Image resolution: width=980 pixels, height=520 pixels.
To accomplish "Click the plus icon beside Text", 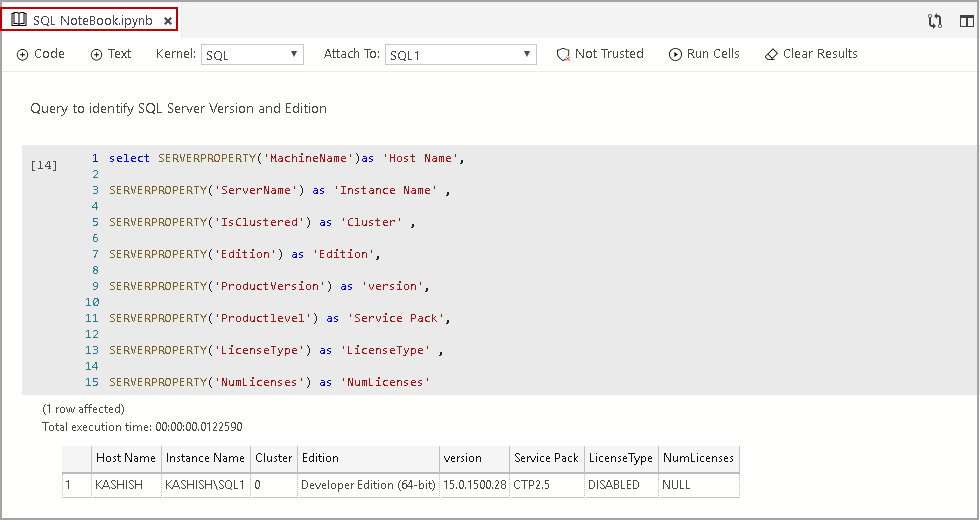I will [x=96, y=54].
